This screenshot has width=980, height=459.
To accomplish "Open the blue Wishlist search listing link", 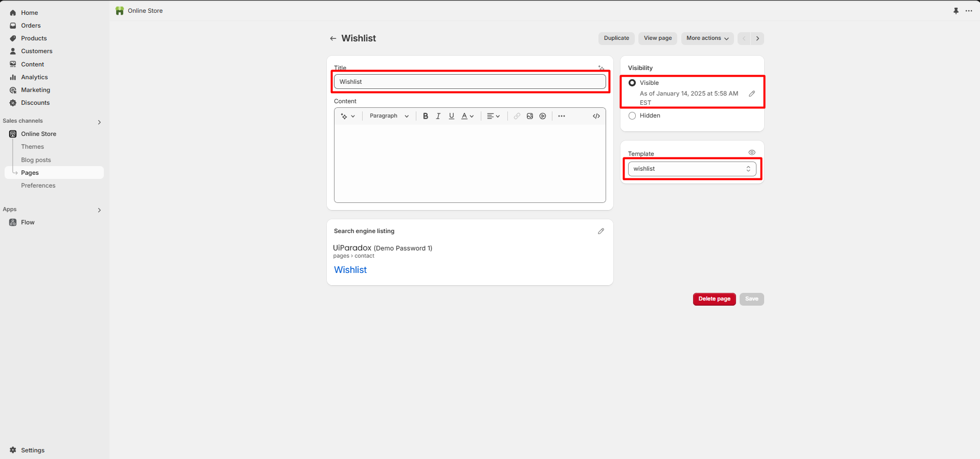I will tap(350, 270).
